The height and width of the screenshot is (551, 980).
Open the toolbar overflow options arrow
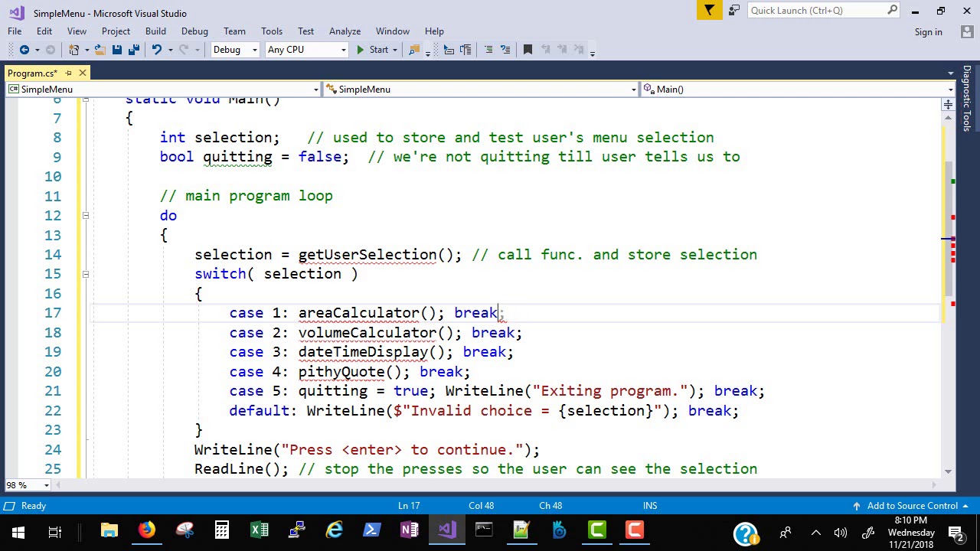tap(593, 52)
